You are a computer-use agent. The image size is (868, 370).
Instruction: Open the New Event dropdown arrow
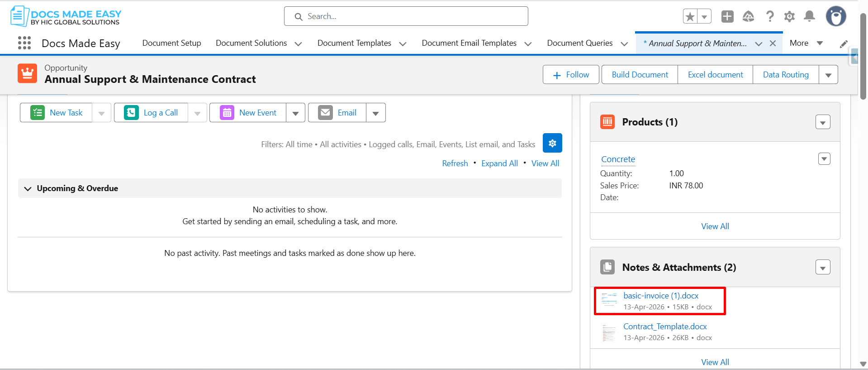pos(295,113)
